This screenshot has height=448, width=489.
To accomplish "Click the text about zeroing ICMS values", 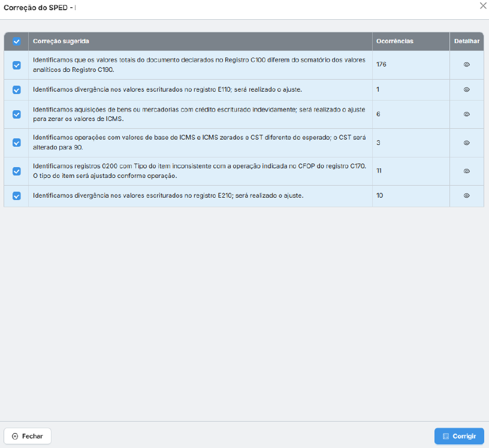I will 199,114.
